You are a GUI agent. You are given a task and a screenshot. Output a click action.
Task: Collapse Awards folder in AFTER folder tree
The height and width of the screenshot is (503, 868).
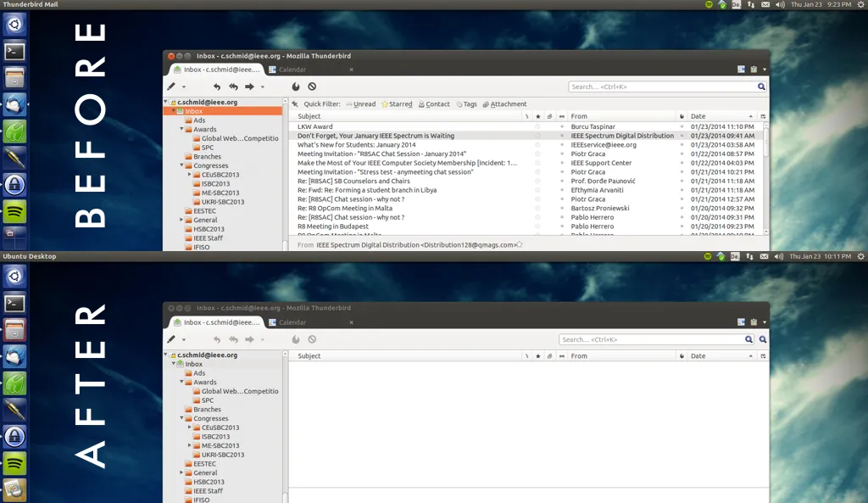pyautogui.click(x=181, y=383)
